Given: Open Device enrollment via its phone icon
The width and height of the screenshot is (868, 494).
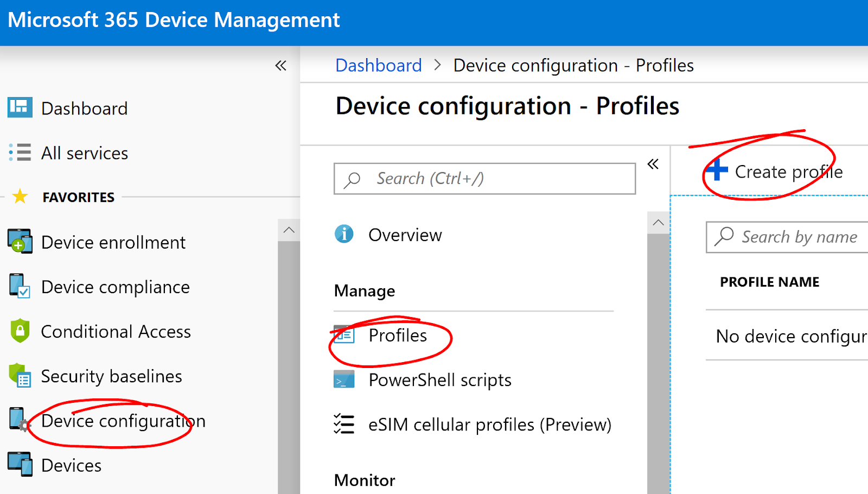Looking at the screenshot, I should 19,242.
